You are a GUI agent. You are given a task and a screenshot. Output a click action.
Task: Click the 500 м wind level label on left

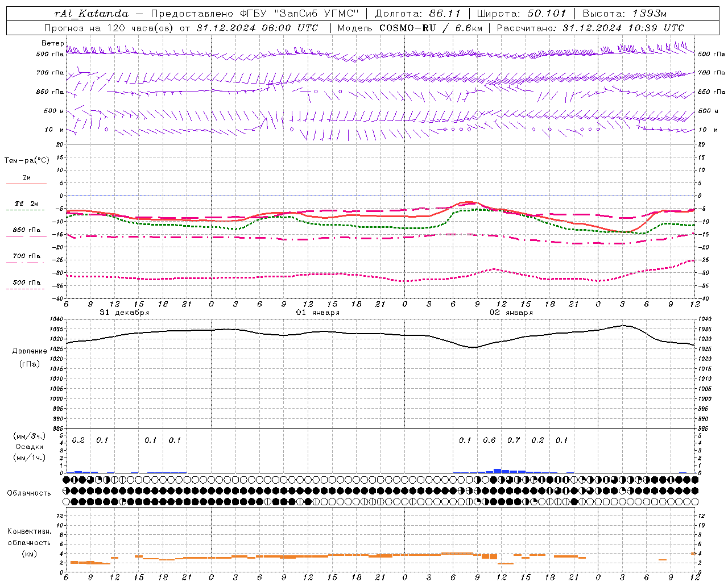click(x=55, y=111)
